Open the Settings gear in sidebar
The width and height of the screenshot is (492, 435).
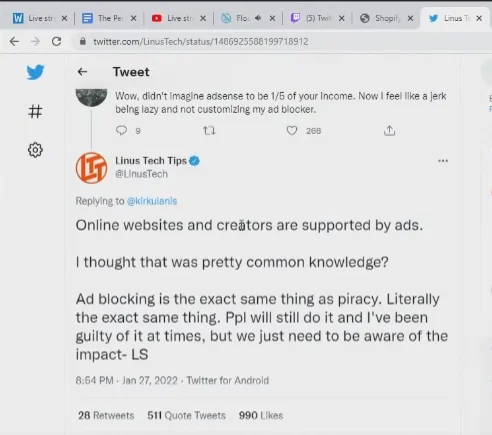coord(35,150)
